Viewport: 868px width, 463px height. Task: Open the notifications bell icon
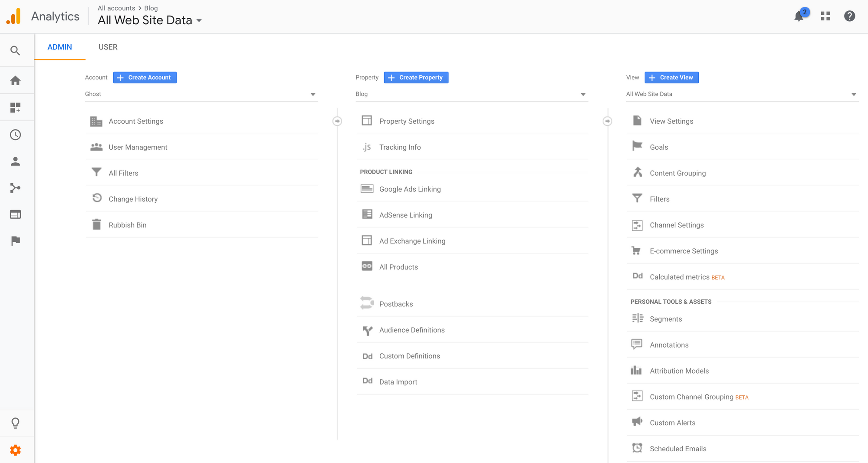click(x=799, y=16)
